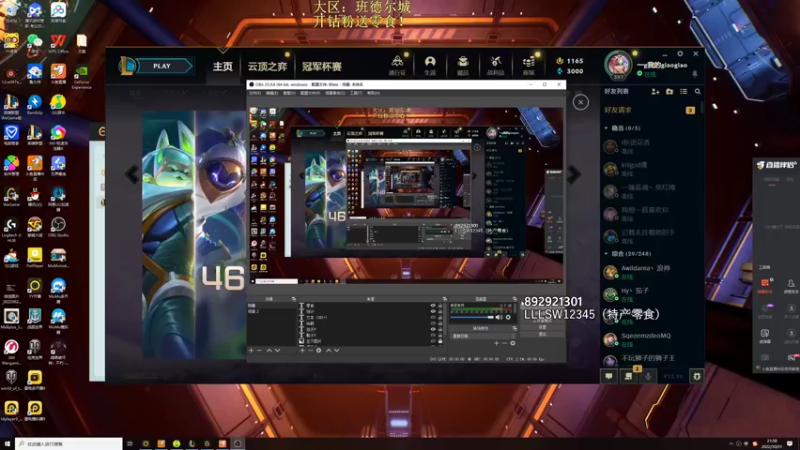Click the bug report icon at friends panel bottom
Image resolution: width=800 pixels, height=450 pixels.
[697, 376]
